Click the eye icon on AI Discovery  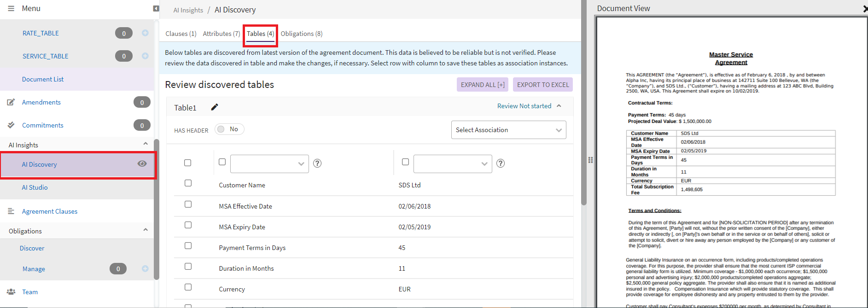[x=142, y=164]
